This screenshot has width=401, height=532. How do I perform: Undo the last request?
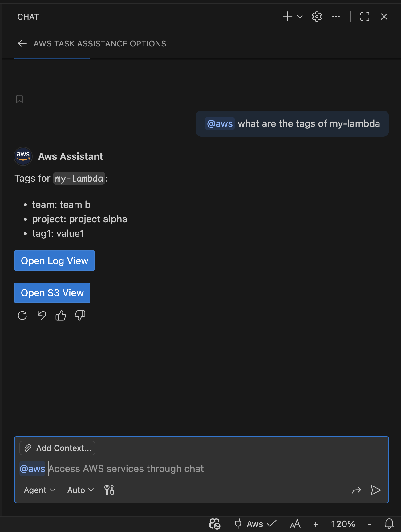42,316
